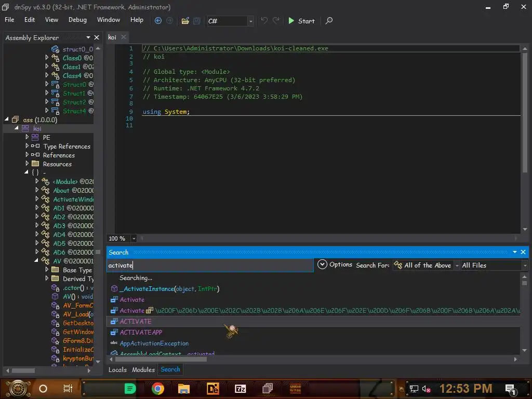Screen dimensions: 532x399
Task: Open the All Files dropdown
Action: 525,265
